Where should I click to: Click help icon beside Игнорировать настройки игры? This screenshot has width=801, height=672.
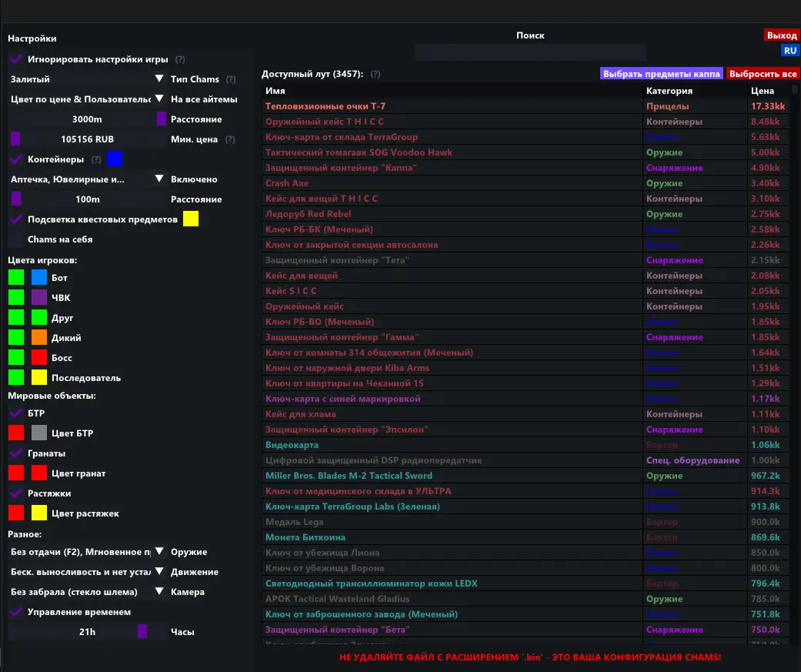coord(179,59)
